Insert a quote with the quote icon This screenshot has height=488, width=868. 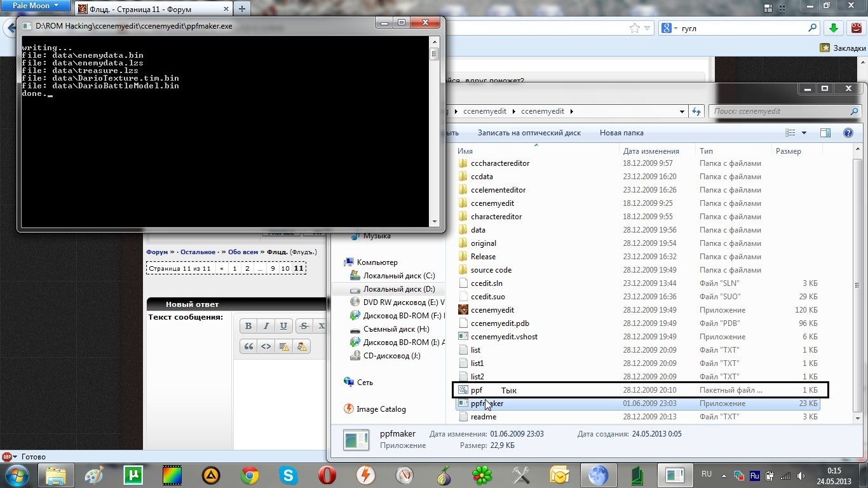pos(248,346)
